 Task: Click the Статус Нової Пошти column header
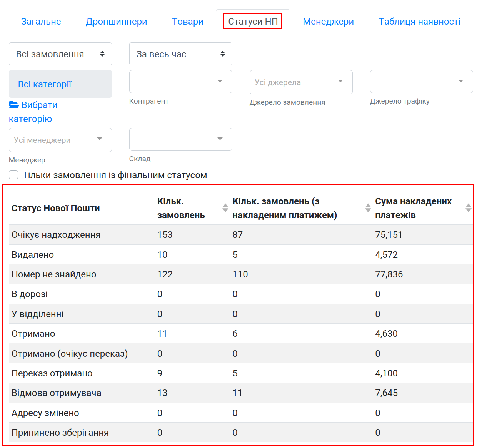coord(56,208)
